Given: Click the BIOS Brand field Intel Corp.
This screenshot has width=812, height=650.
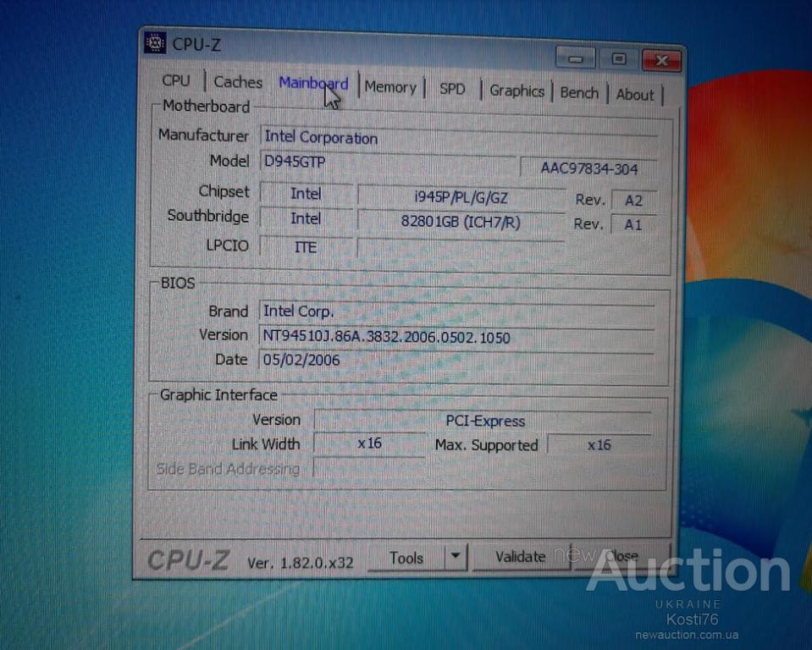Looking at the screenshot, I should pyautogui.click(x=456, y=311).
